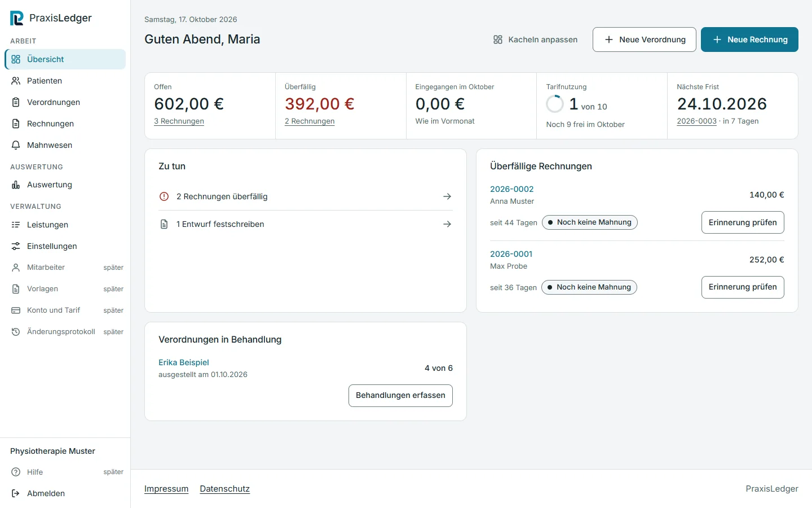
Task: Click the Physiotherapie Muster practice name
Action: pyautogui.click(x=52, y=451)
